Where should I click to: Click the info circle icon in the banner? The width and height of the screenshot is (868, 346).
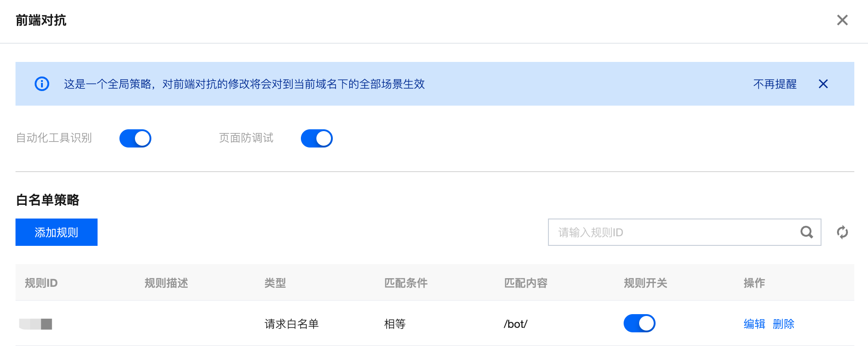coord(42,84)
